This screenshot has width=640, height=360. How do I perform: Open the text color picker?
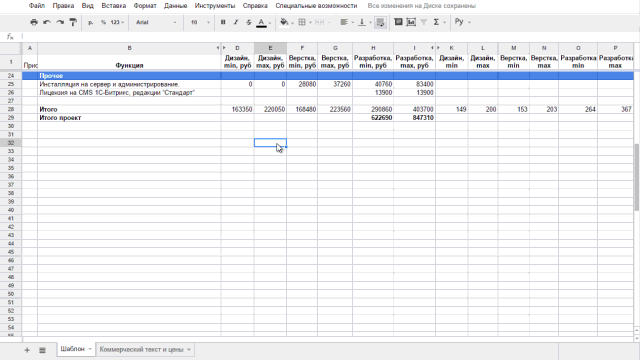(262, 22)
